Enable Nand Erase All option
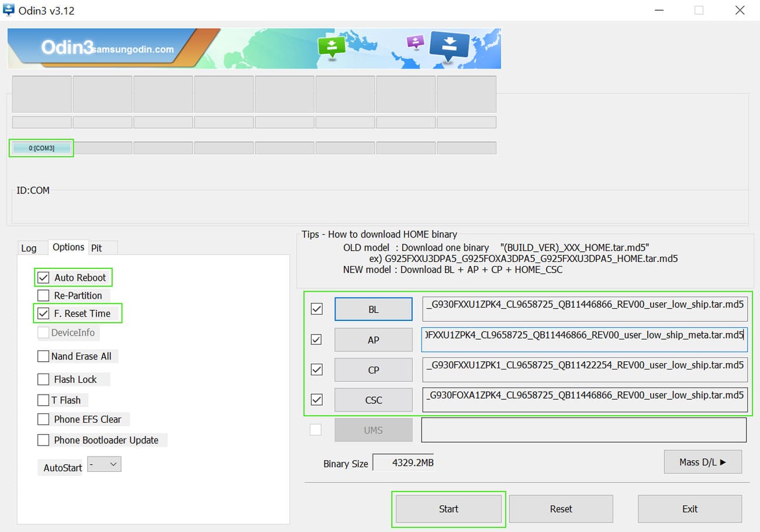 point(43,356)
